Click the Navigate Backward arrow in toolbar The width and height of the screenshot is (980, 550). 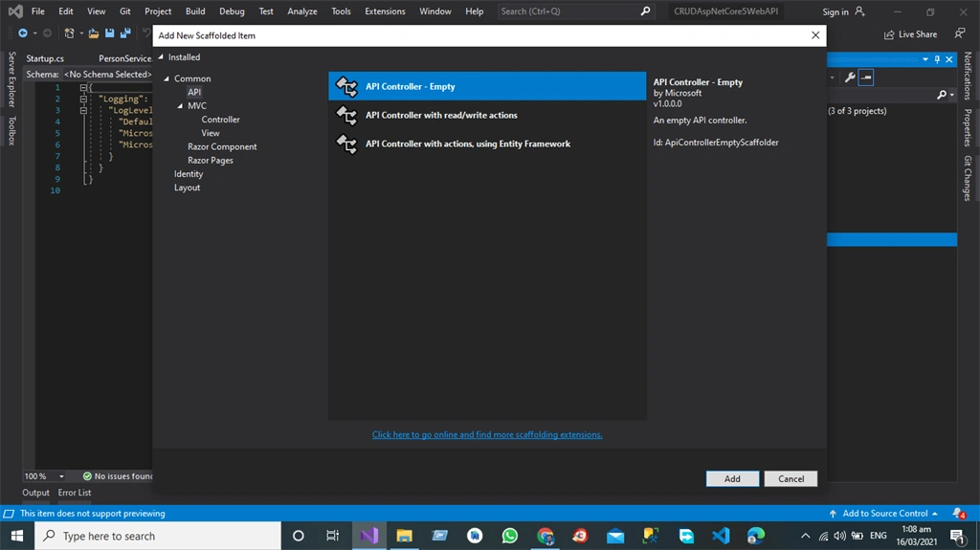(23, 33)
